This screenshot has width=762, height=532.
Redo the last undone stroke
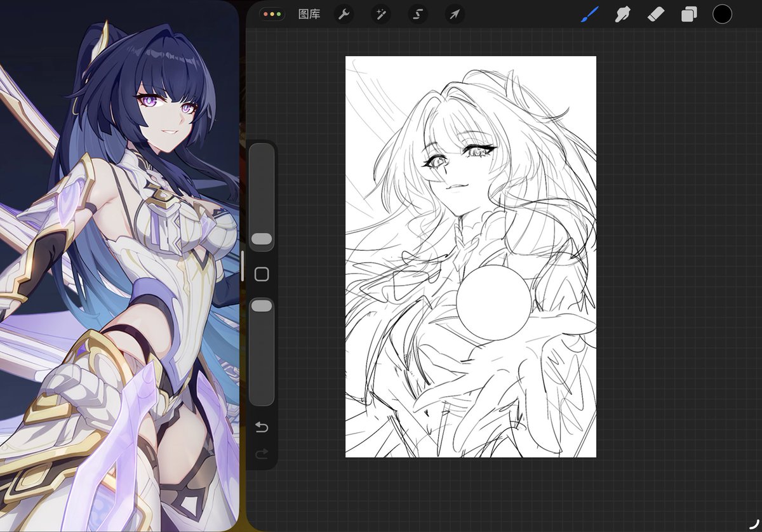click(262, 454)
